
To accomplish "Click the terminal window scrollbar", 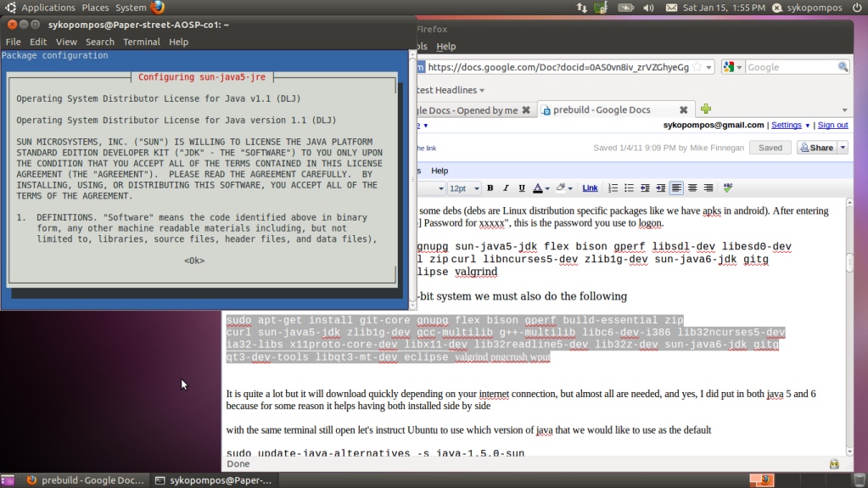I will [412, 180].
